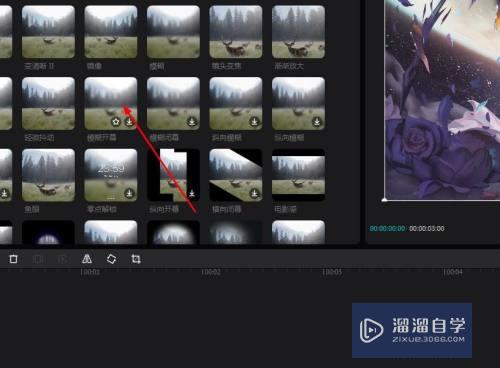Download the 零点解锁 effect
500x368 pixels.
tap(129, 193)
